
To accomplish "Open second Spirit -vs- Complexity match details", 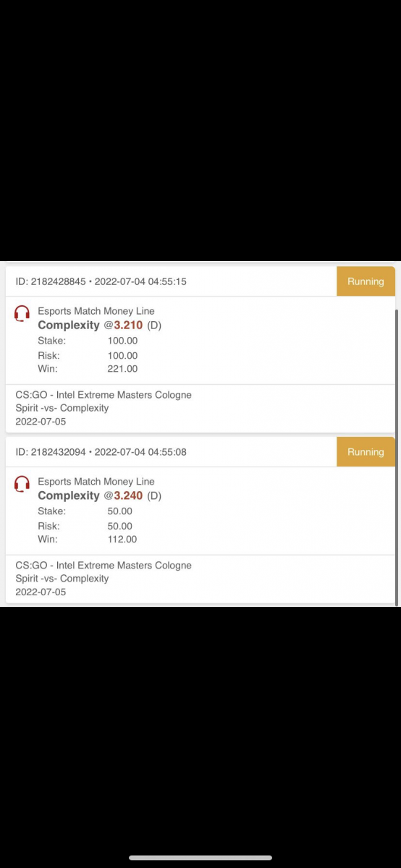I will [x=62, y=579].
